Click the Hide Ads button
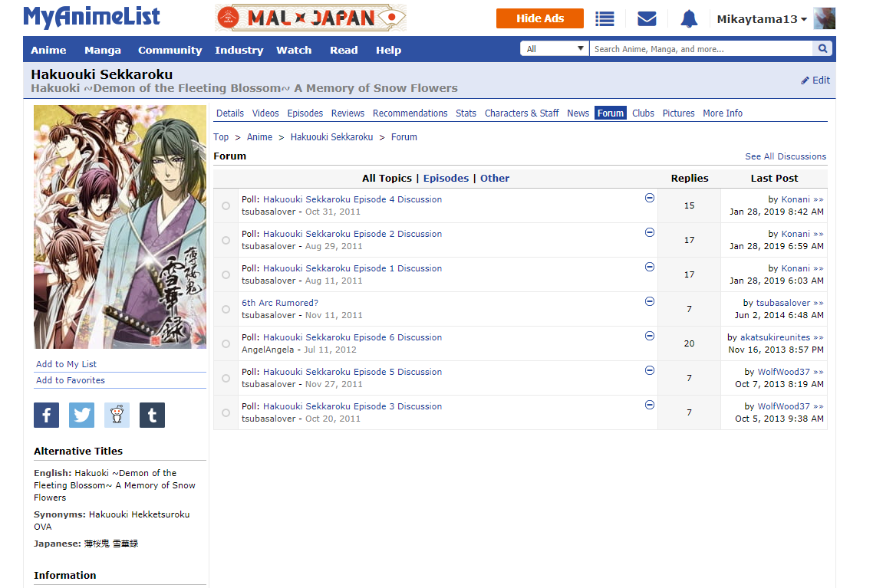The image size is (873, 588). (x=539, y=18)
